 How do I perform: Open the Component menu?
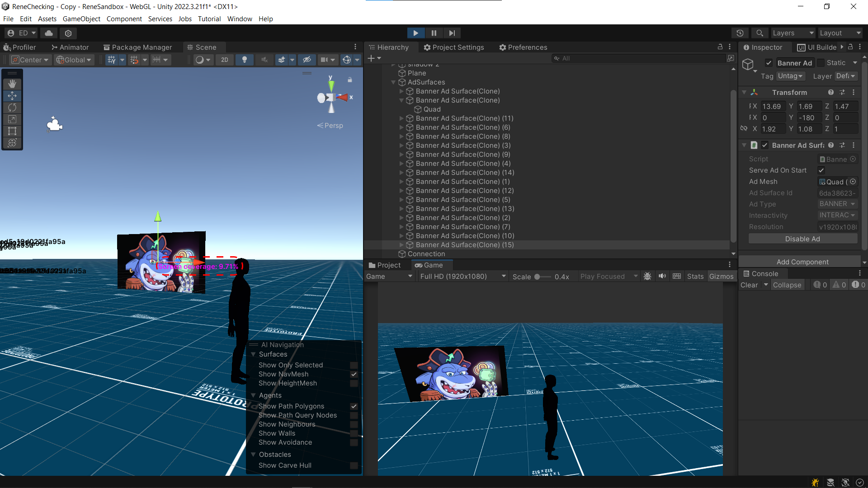pyautogui.click(x=124, y=19)
